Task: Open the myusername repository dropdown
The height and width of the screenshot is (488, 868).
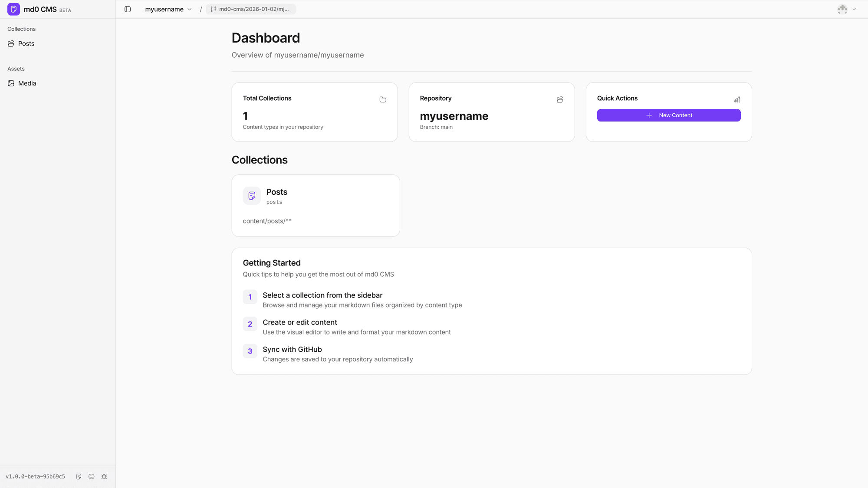Action: pyautogui.click(x=168, y=9)
